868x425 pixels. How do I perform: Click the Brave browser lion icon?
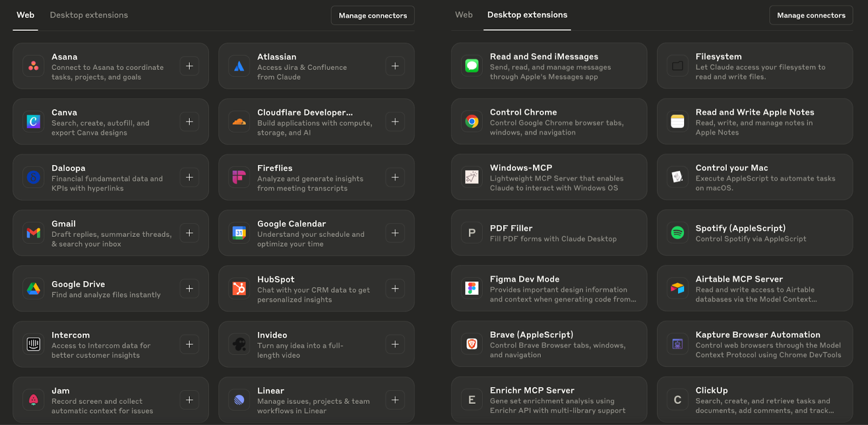[472, 344]
